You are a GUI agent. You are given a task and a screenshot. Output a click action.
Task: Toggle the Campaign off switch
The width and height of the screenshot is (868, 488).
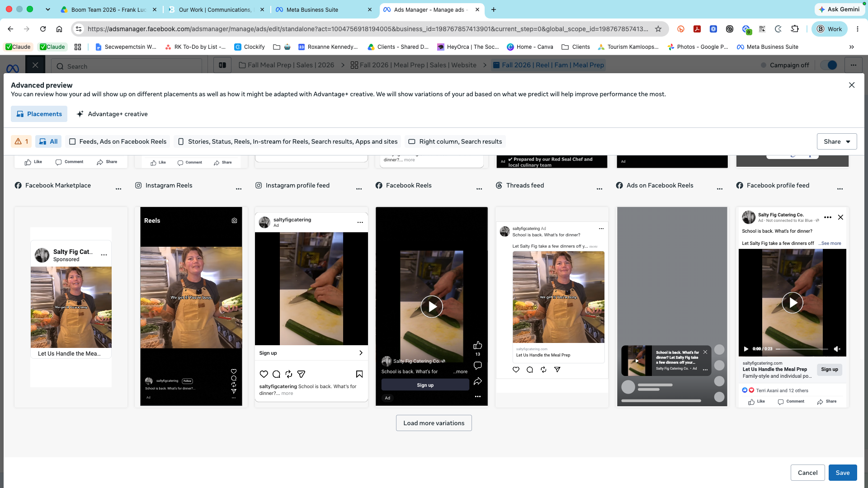pos(829,65)
